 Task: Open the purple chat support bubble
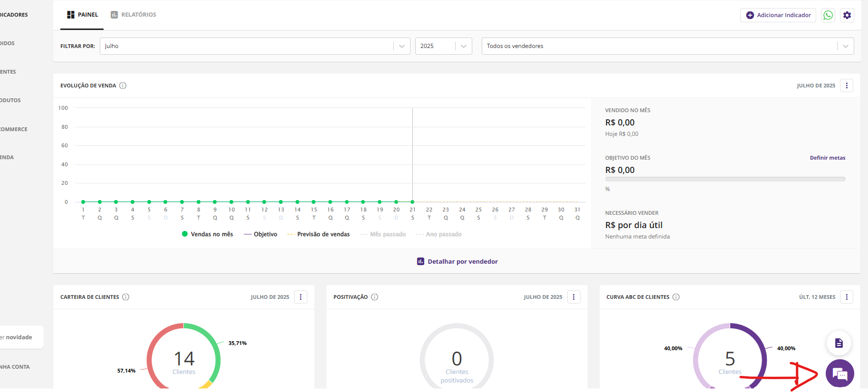[x=839, y=373]
